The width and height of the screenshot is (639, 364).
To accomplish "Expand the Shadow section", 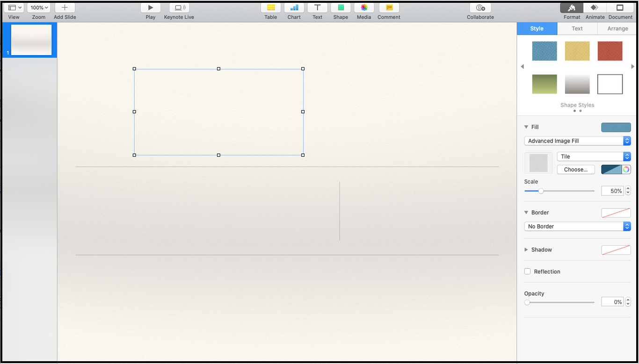I will (526, 250).
